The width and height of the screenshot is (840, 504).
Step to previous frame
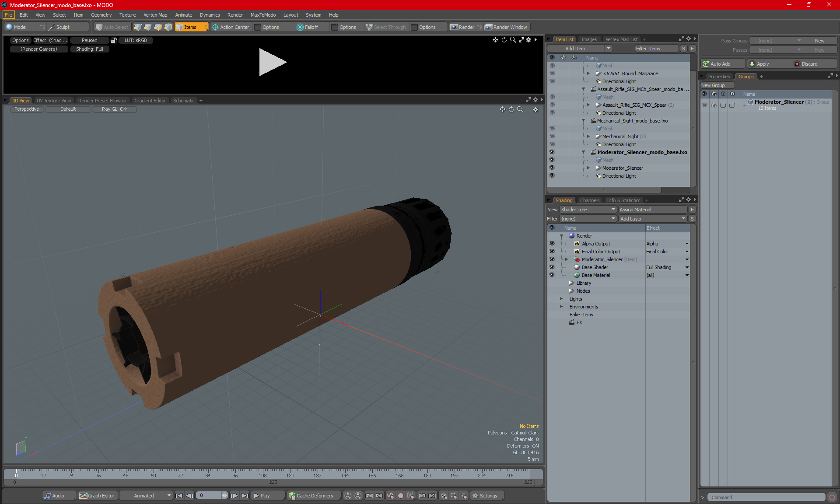(x=189, y=496)
